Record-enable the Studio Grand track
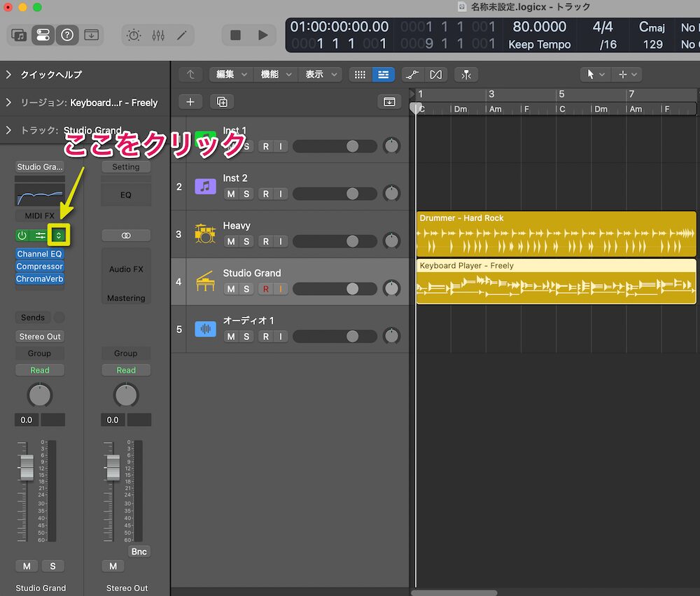Image resolution: width=700 pixels, height=596 pixels. pyautogui.click(x=266, y=289)
